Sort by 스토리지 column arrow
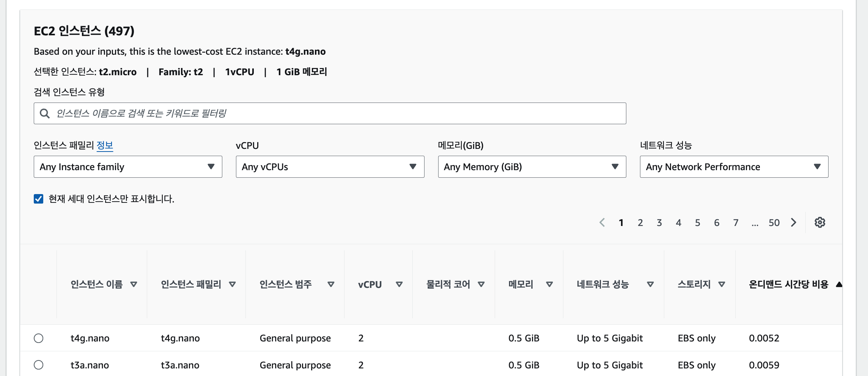The height and width of the screenshot is (376, 868). [722, 284]
